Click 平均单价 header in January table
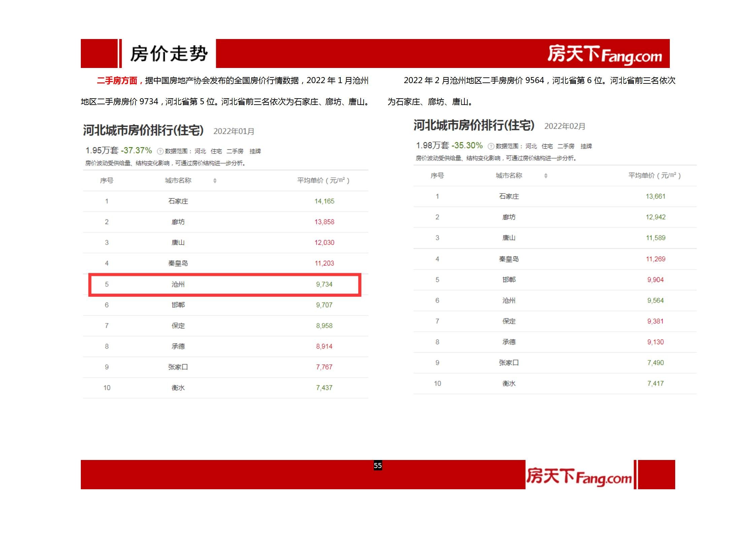Screen dimensions: 756x534 (x=323, y=181)
